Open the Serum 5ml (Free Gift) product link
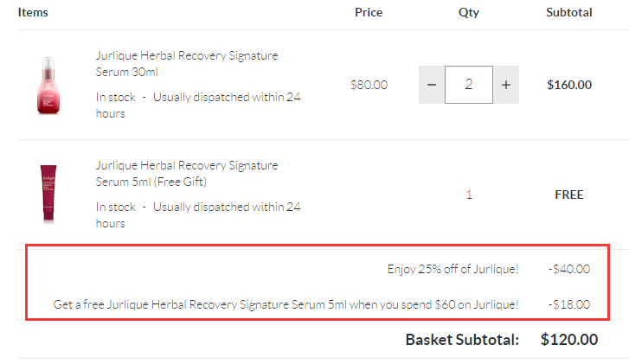The height and width of the screenshot is (364, 629). click(x=187, y=173)
